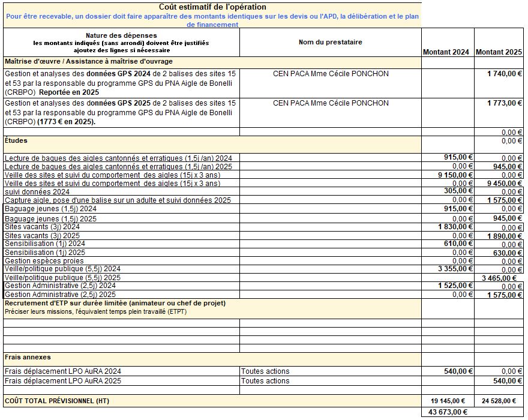
Task: Click 945,00 € in the Baguage jeunes 2025 row
Action: 508,218
